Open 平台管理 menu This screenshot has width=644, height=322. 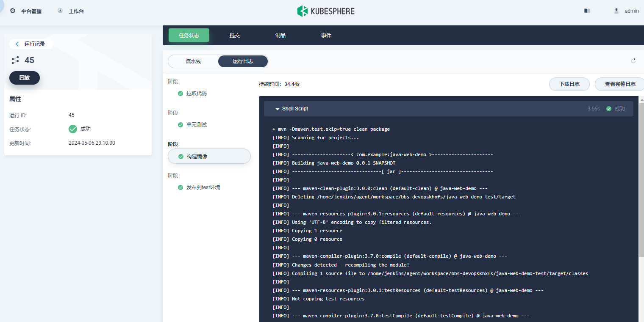31,11
